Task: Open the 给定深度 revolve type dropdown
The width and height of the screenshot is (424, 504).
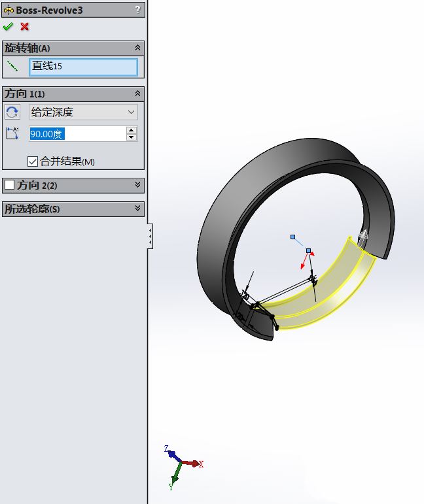Action: (83, 112)
